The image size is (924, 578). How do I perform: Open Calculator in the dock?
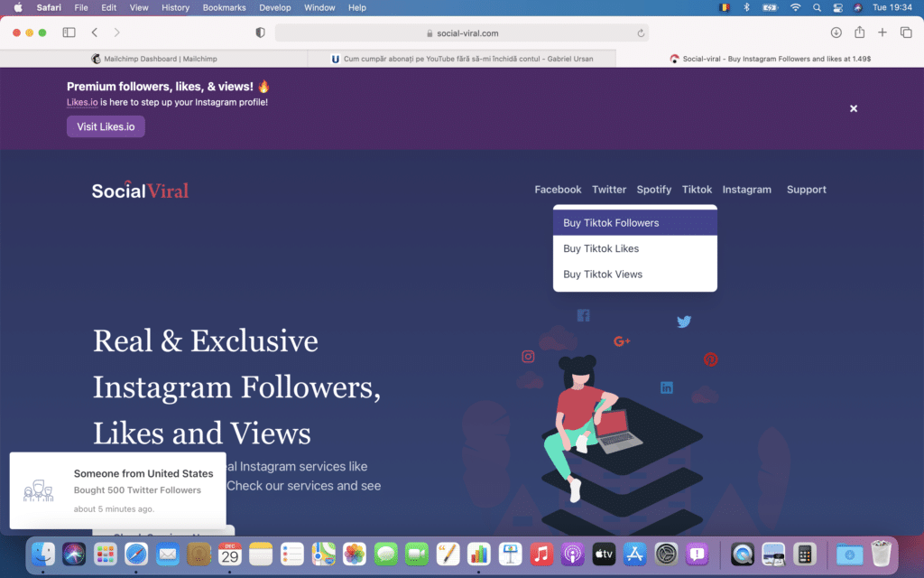click(804, 555)
